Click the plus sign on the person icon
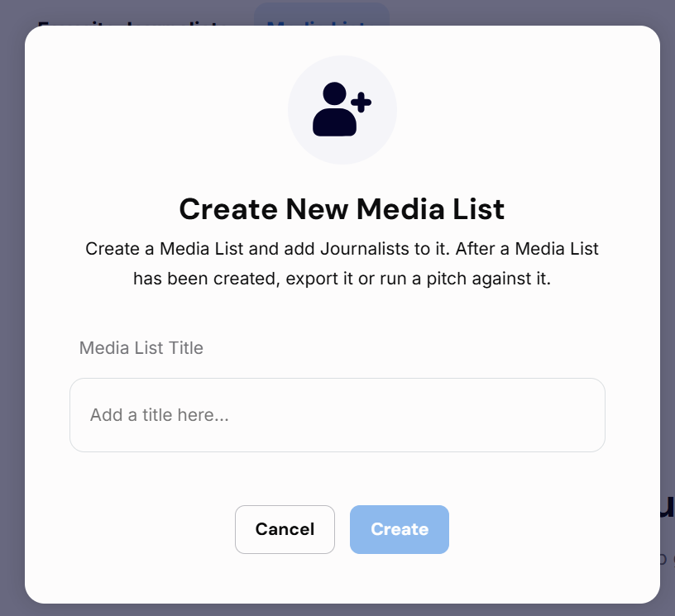Viewport: 675px width, 616px height. 361,103
